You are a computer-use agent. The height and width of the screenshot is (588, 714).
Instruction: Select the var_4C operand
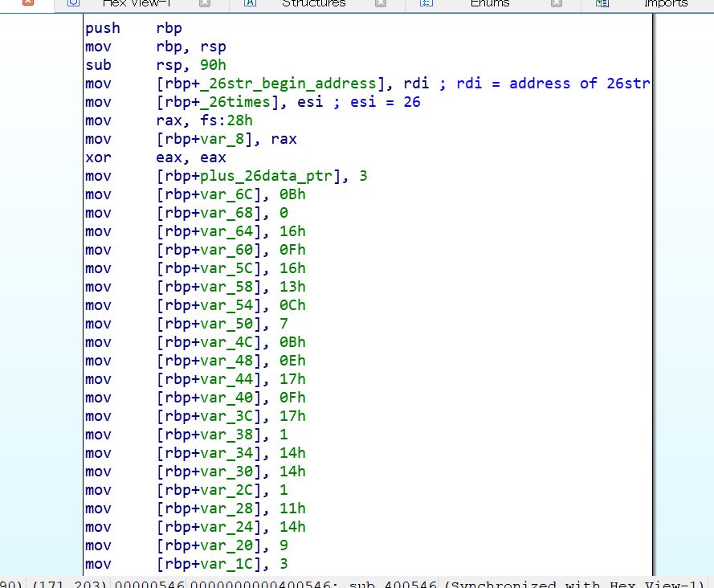(226, 342)
